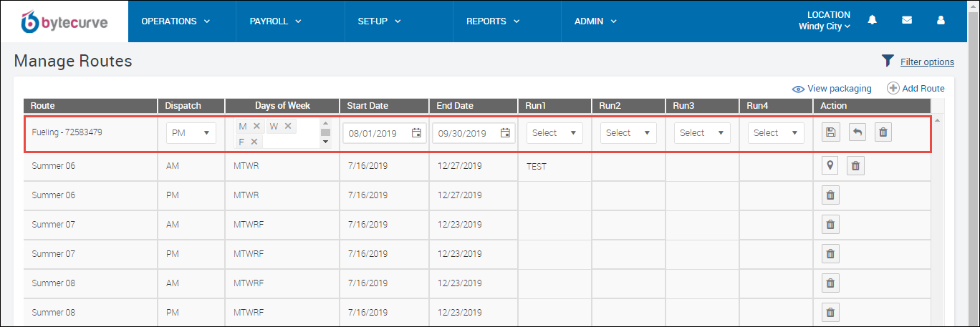
Task: Open the REPORTS menu
Action: (493, 21)
